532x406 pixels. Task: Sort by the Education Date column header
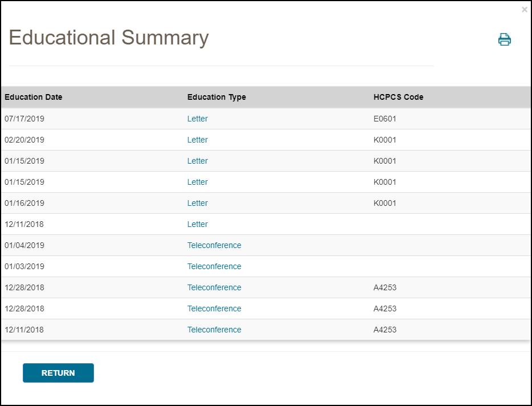33,97
